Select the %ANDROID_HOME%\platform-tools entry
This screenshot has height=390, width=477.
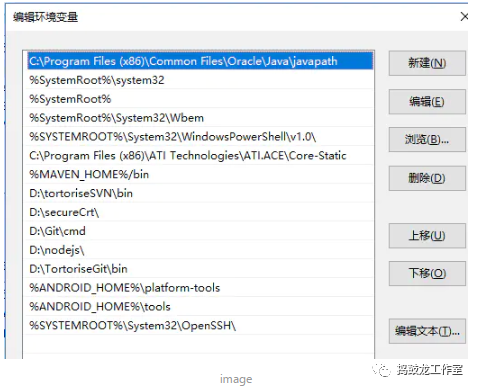(x=200, y=288)
